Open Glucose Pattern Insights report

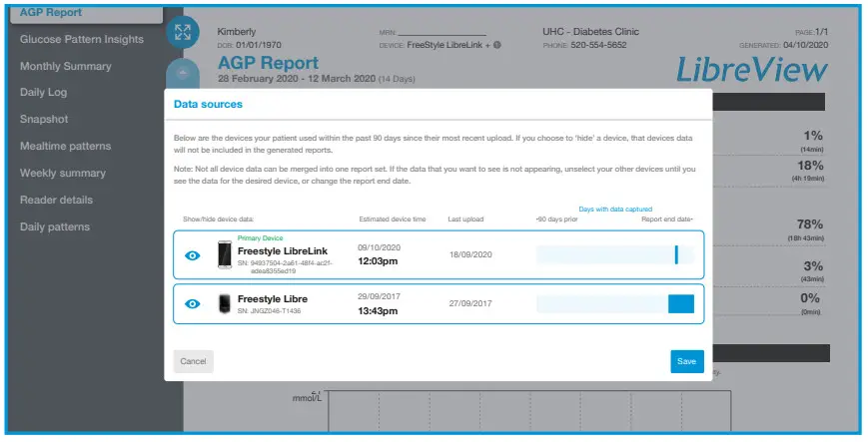click(x=81, y=39)
